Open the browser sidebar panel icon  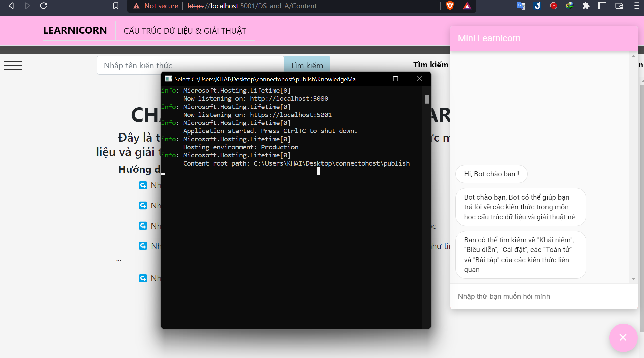point(603,6)
